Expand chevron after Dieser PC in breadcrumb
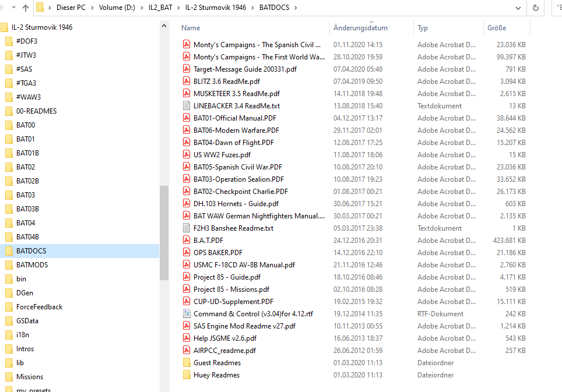Image resolution: width=562 pixels, height=392 pixels. (x=92, y=8)
